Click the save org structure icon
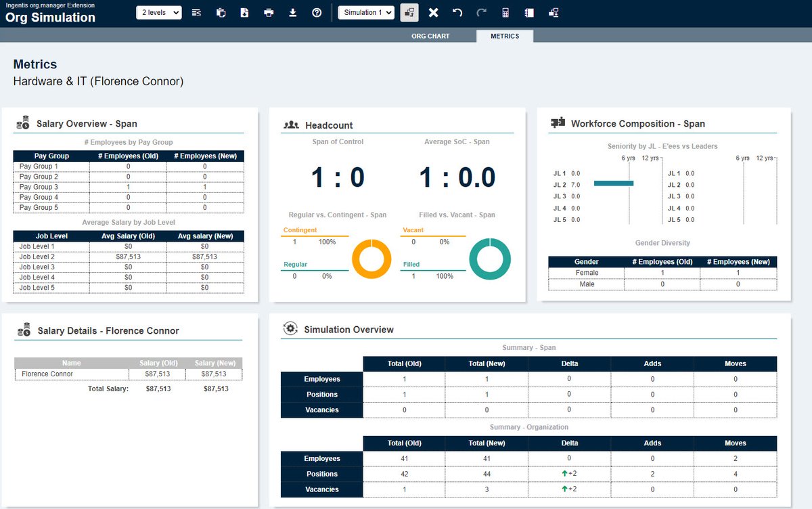This screenshot has height=509, width=812. pyautogui.click(x=554, y=12)
